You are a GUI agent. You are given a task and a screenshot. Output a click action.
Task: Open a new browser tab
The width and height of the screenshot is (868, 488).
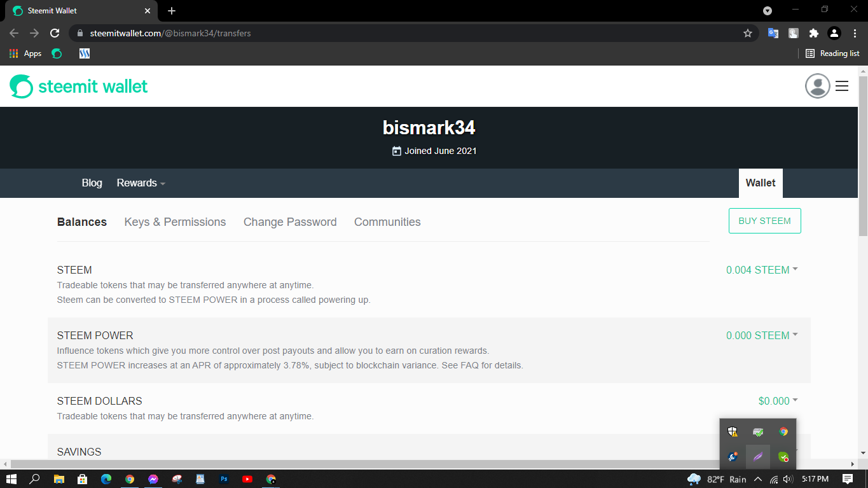click(x=172, y=11)
